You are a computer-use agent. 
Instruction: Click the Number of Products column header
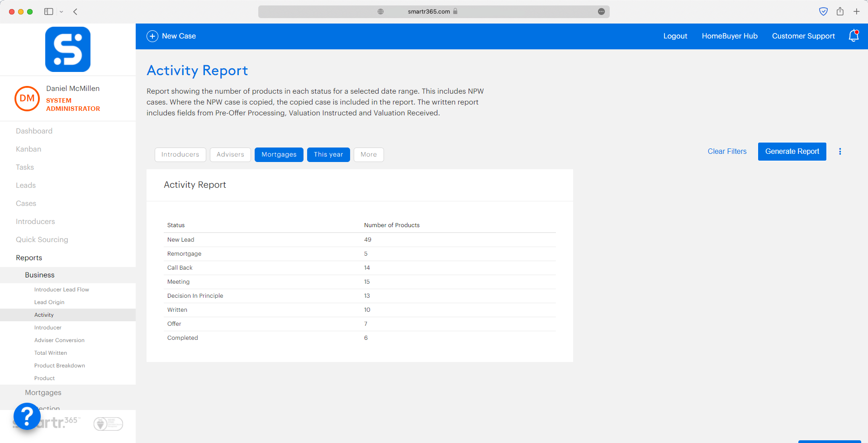pyautogui.click(x=392, y=225)
